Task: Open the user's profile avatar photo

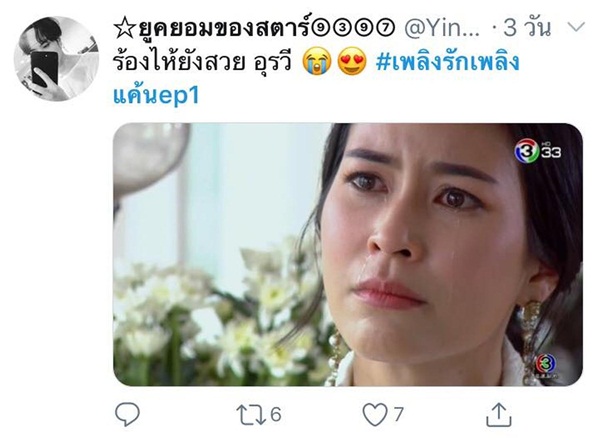Action: pyautogui.click(x=56, y=59)
